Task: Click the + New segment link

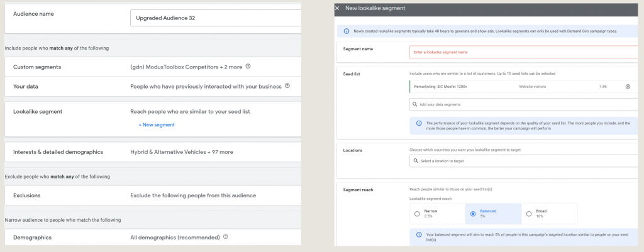Action: coord(157,124)
